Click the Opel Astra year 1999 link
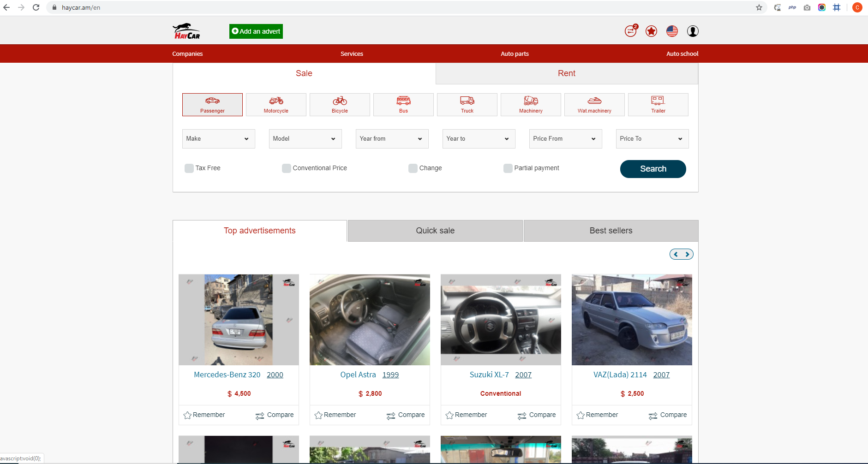The width and height of the screenshot is (868, 464). pyautogui.click(x=390, y=375)
